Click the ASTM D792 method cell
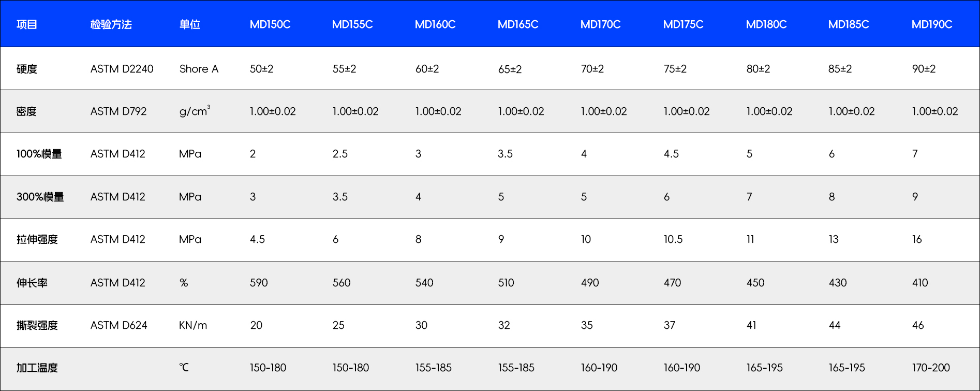Viewport: 980px width, 391px height. coord(118,111)
